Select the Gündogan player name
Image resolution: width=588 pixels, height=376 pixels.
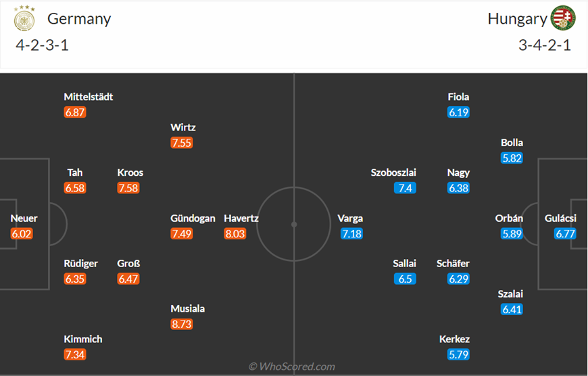point(193,218)
